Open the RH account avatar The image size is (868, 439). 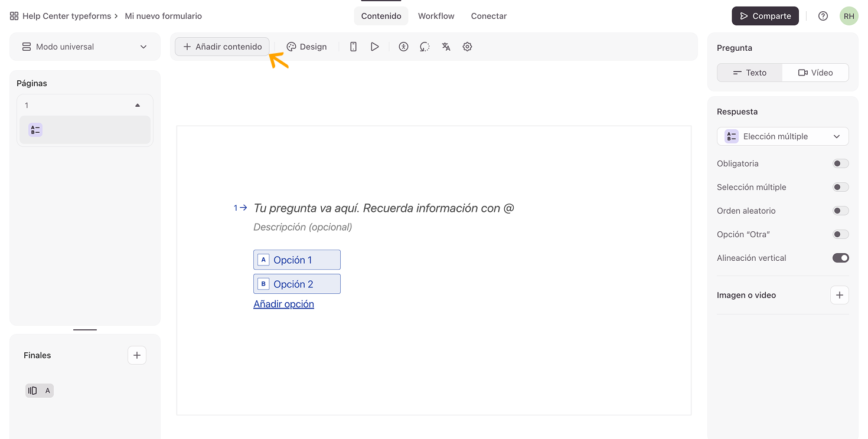coord(849,16)
